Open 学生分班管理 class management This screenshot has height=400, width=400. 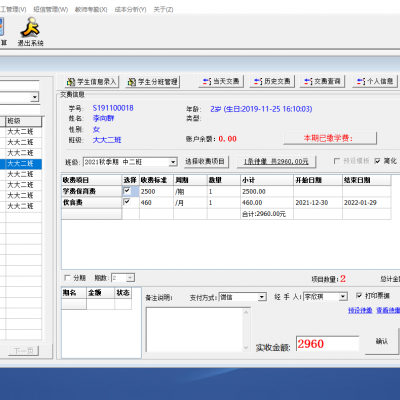pos(153,82)
